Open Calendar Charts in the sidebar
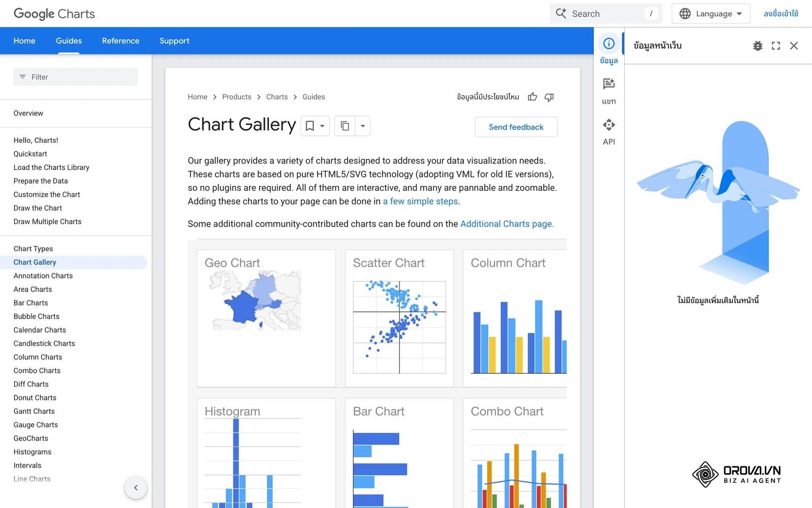Viewport: 812px width, 508px height. (40, 330)
